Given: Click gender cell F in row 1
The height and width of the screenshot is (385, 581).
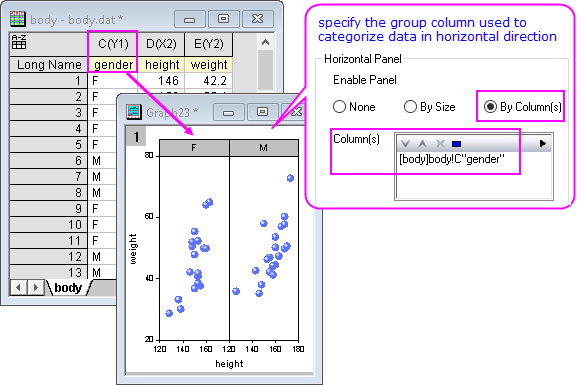Looking at the screenshot, I should pyautogui.click(x=113, y=81).
